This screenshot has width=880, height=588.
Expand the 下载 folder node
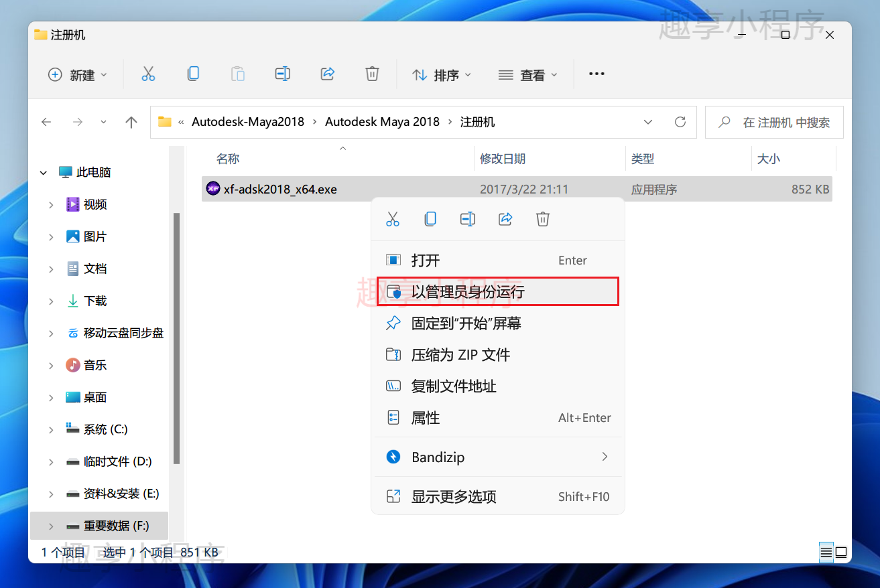(x=51, y=301)
